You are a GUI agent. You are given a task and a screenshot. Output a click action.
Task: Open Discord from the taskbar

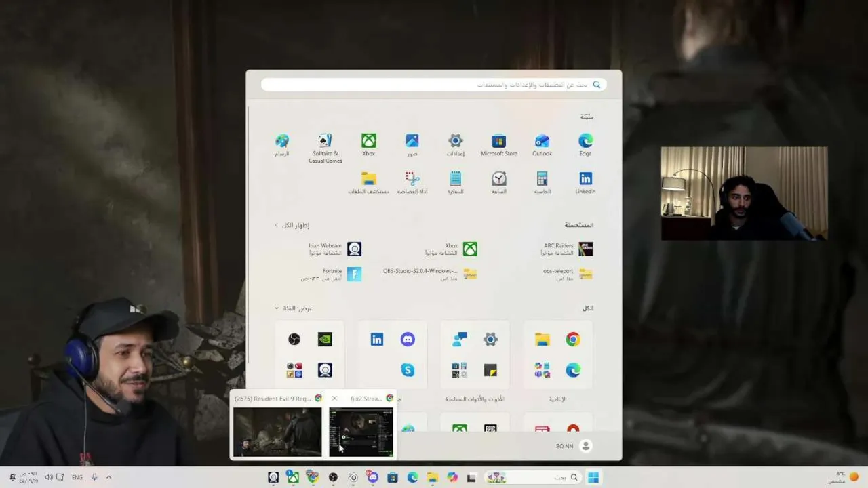click(x=372, y=477)
